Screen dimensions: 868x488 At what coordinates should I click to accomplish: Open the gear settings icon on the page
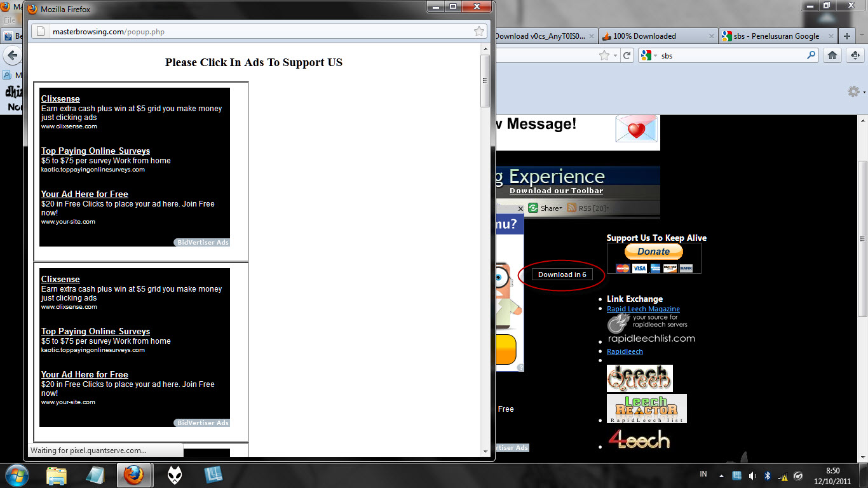pos(853,91)
